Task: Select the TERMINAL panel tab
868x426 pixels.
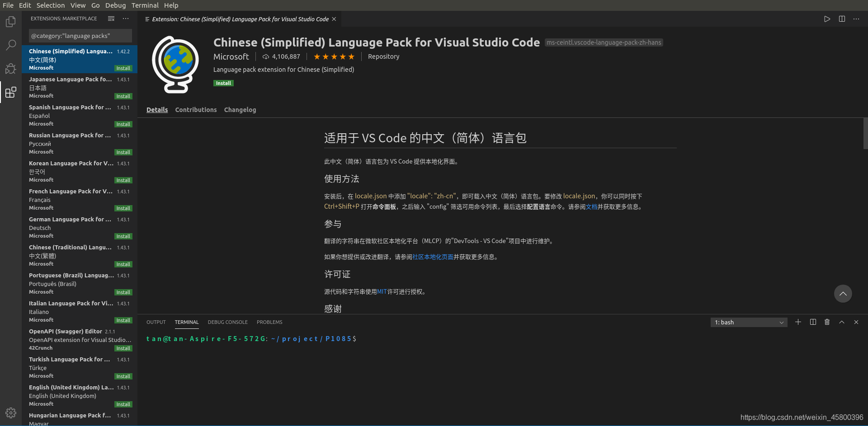Action: [187, 322]
